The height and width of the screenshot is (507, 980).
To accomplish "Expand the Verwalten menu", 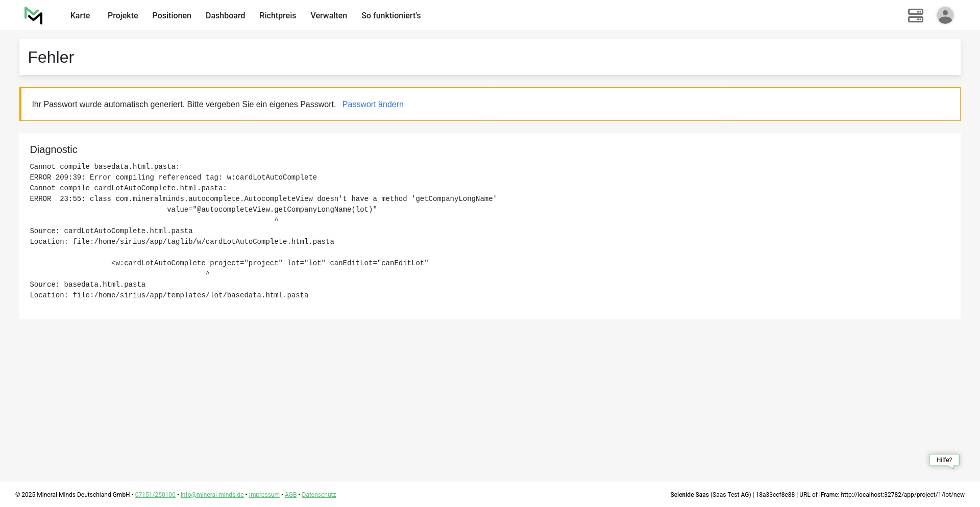I will tap(329, 16).
